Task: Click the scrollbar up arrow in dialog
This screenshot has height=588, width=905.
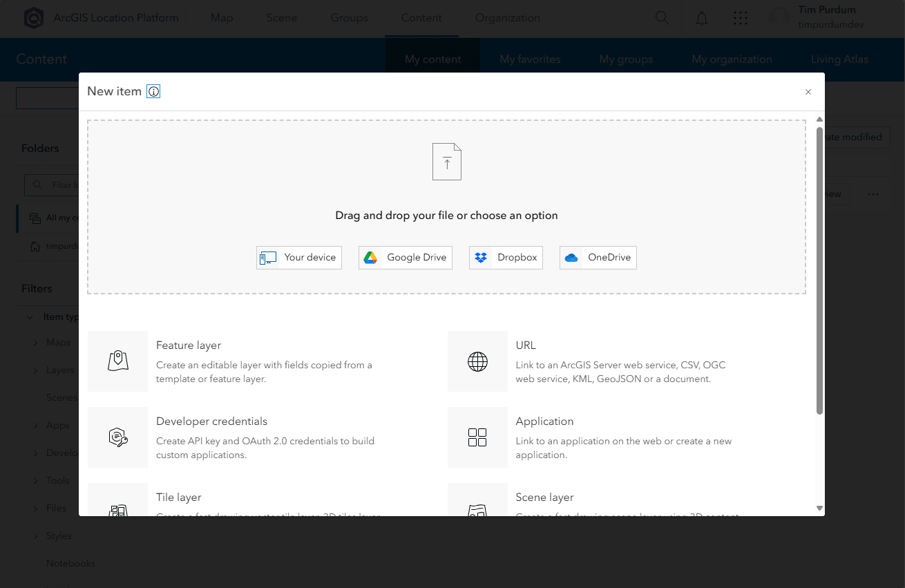Action: click(x=820, y=120)
